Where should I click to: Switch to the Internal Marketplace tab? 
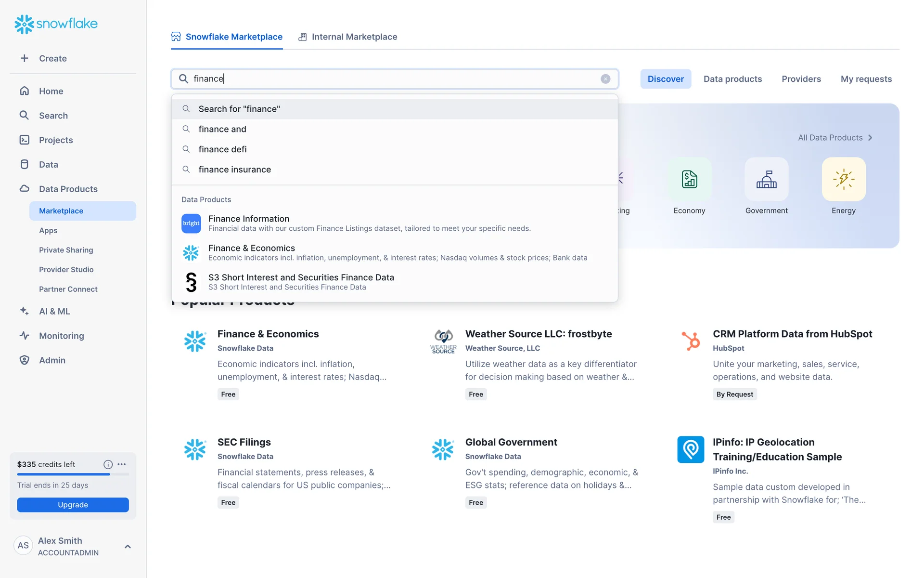point(348,37)
